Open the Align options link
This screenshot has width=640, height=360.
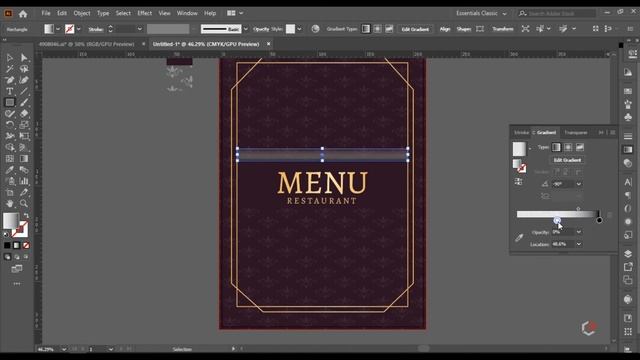coord(444,29)
